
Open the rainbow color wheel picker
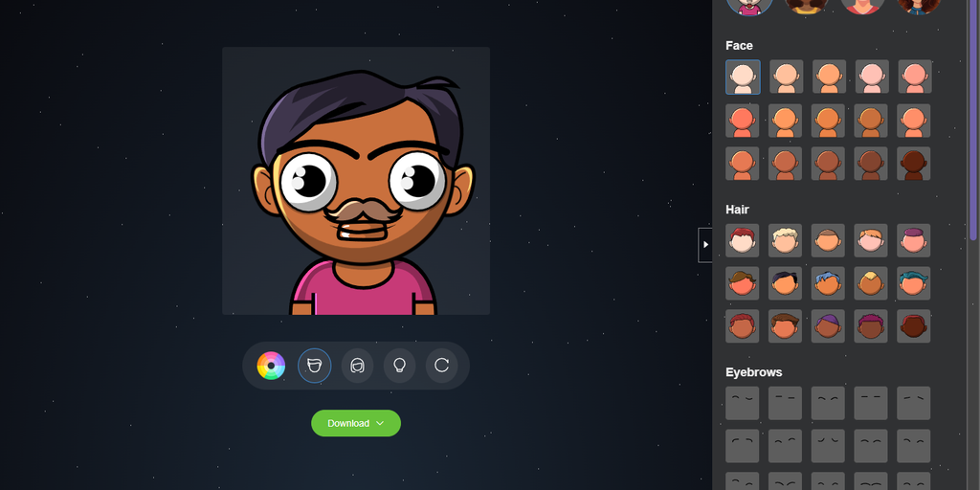pos(271,366)
